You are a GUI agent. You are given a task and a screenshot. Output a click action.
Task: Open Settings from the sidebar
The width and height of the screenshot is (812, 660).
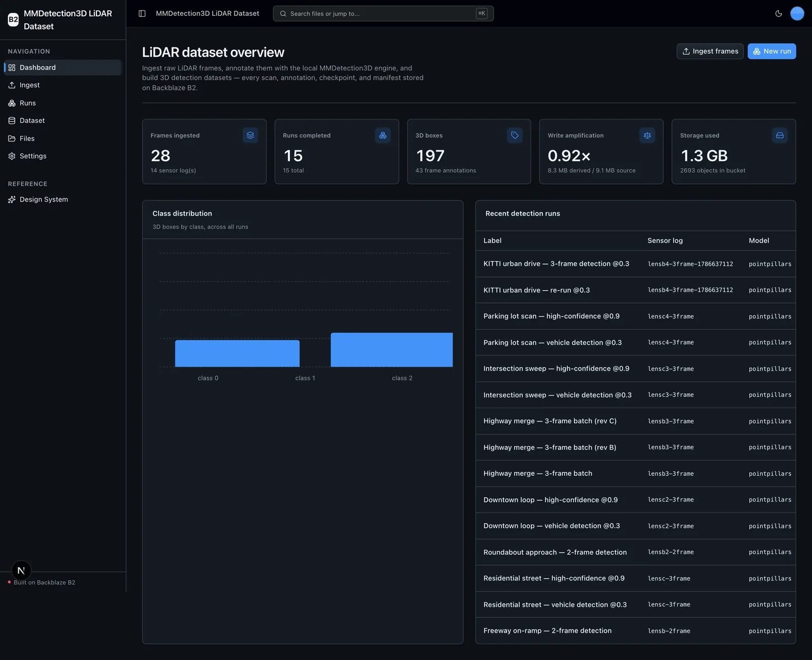(x=63, y=156)
